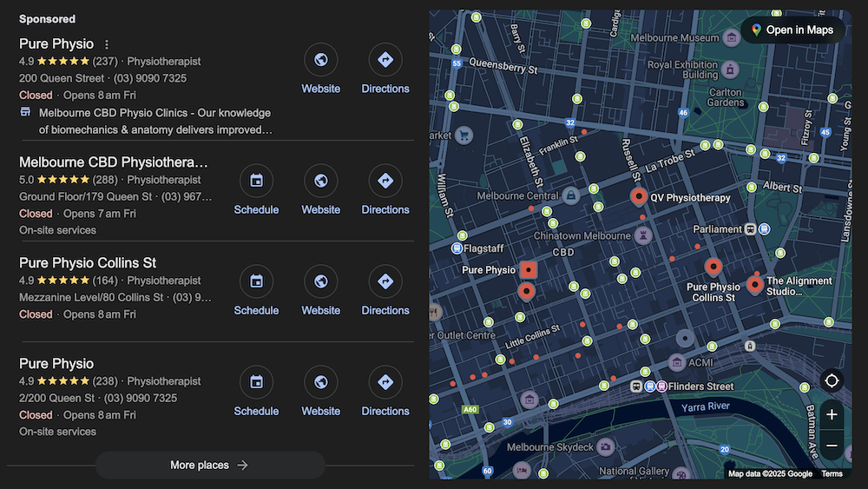868x489 pixels.
Task: Zoom in on the map
Action: coord(832,415)
